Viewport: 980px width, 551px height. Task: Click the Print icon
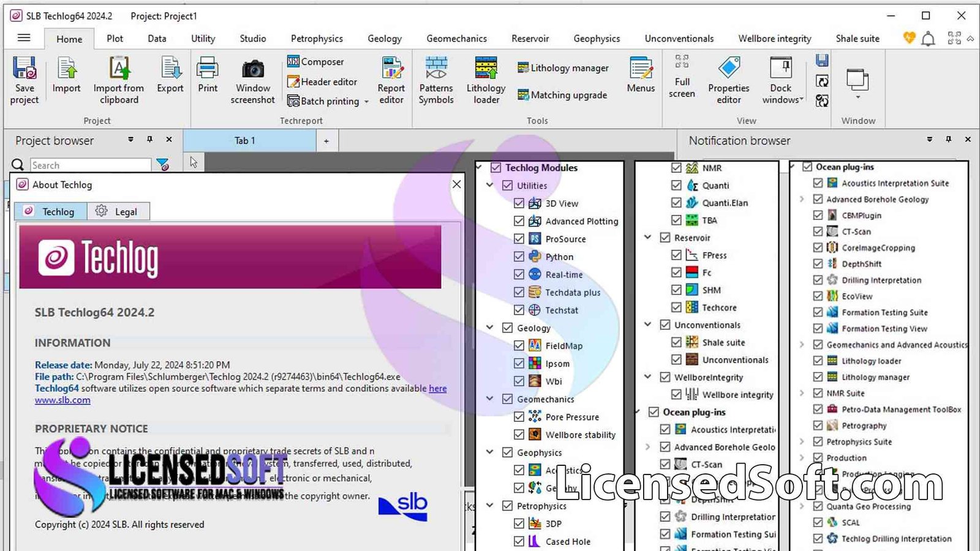(208, 75)
